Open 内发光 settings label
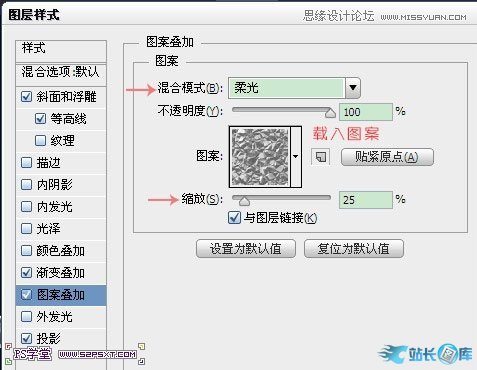477x370 pixels. pyautogui.click(x=55, y=206)
